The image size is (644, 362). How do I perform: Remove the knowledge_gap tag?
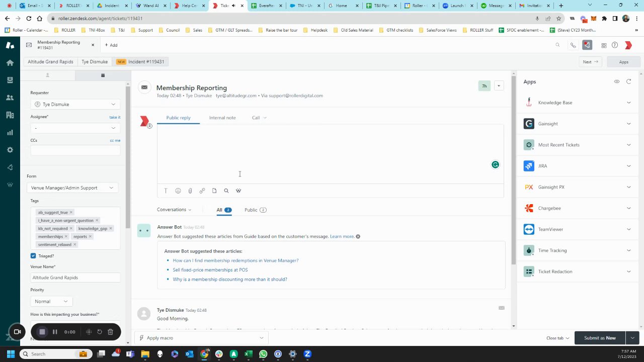pyautogui.click(x=111, y=228)
